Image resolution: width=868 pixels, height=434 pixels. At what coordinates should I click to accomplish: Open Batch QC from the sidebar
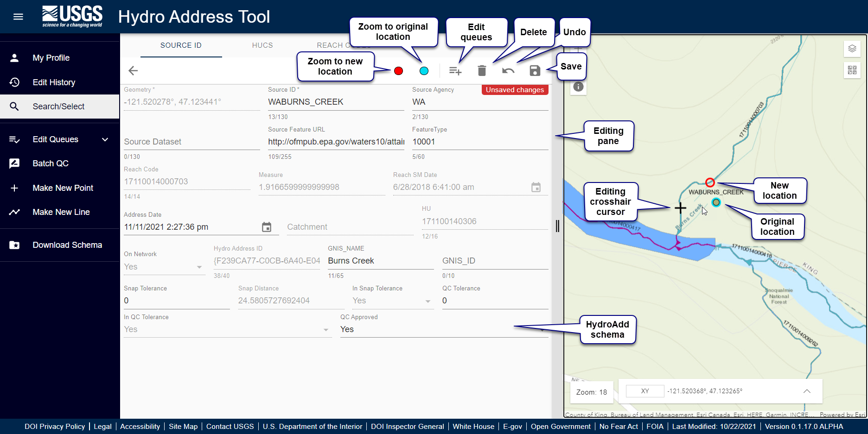(51, 164)
